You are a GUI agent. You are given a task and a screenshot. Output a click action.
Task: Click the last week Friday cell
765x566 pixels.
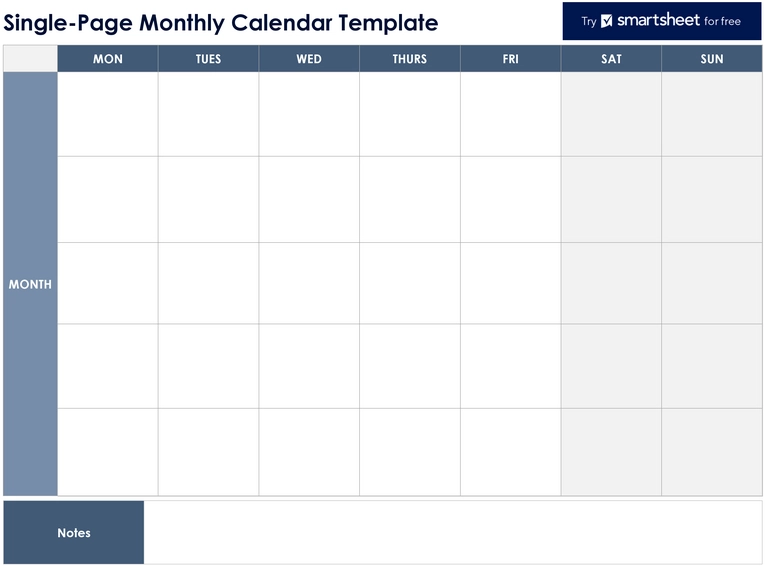pos(511,452)
